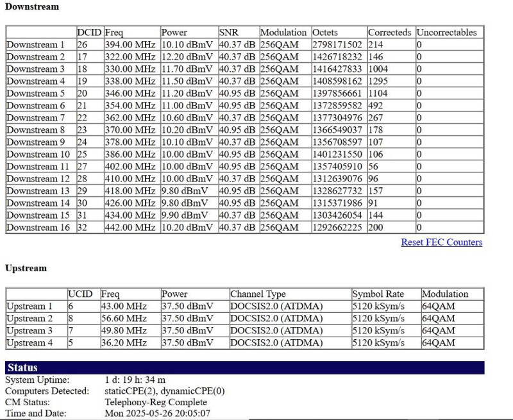513x420 pixels.
Task: Click octets value 1312639076
Action: tap(337, 179)
